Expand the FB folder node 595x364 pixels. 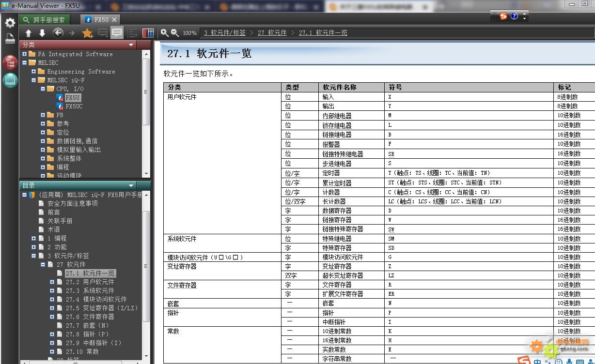pos(43,115)
